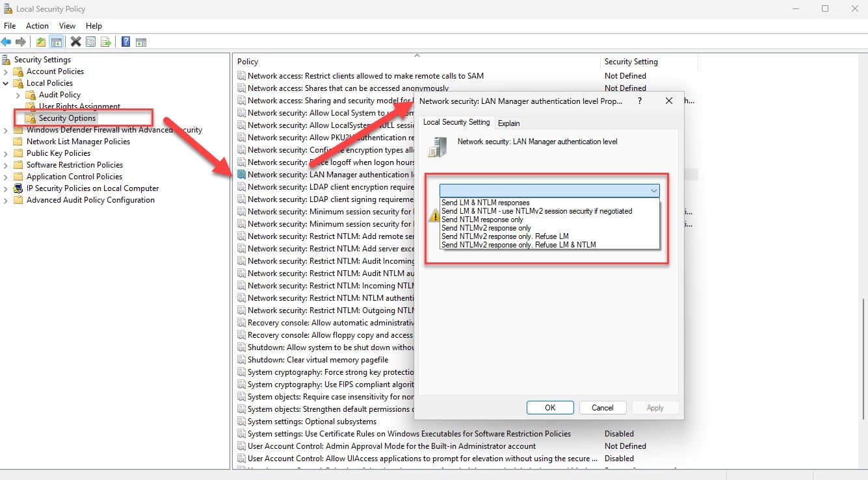Click the Properties toolbar icon
The image size is (868, 480).
[x=90, y=42]
